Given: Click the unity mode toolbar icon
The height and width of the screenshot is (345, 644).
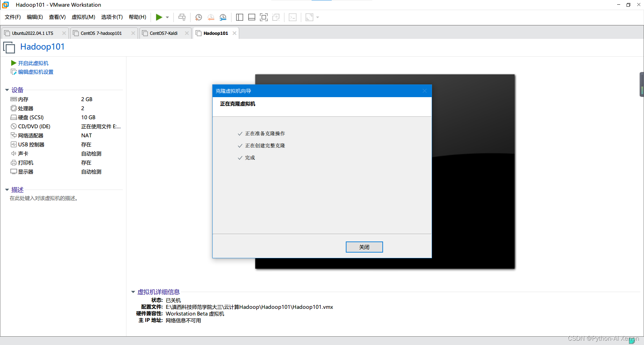Looking at the screenshot, I should 276,17.
